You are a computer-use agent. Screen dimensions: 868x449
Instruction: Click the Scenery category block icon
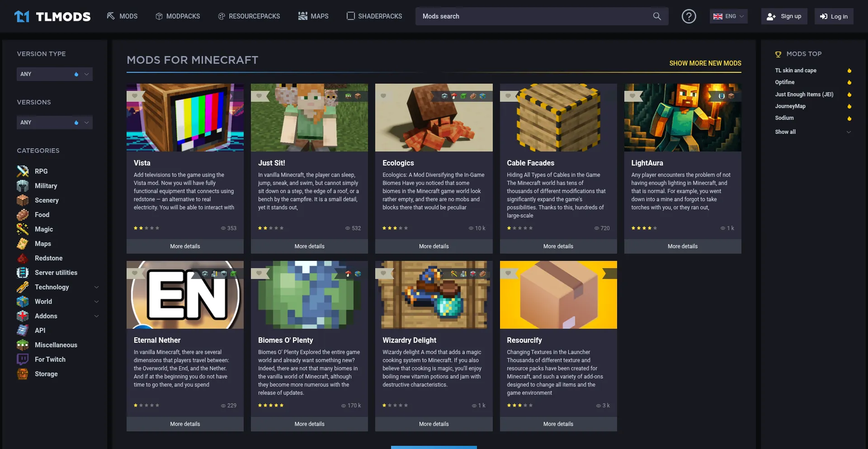click(23, 200)
